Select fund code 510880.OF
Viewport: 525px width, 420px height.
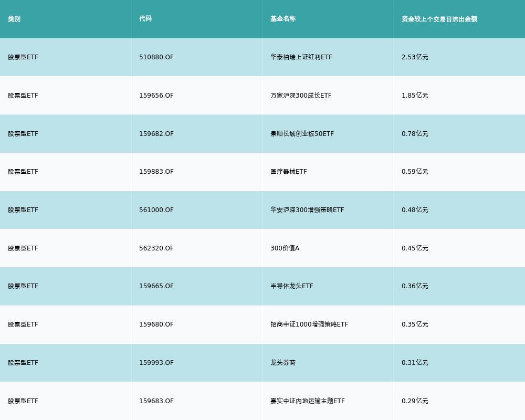point(156,57)
